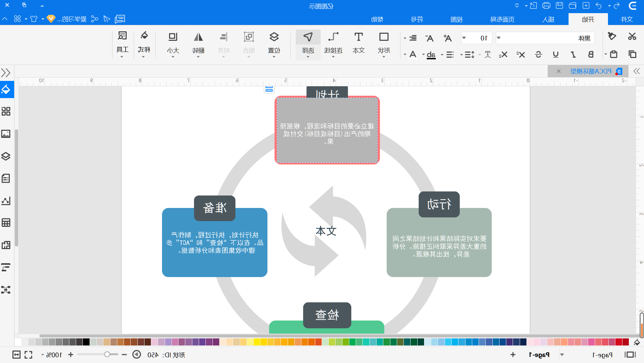The height and width of the screenshot is (363, 644).
Task: Click the font color A icon
Action: (413, 55)
